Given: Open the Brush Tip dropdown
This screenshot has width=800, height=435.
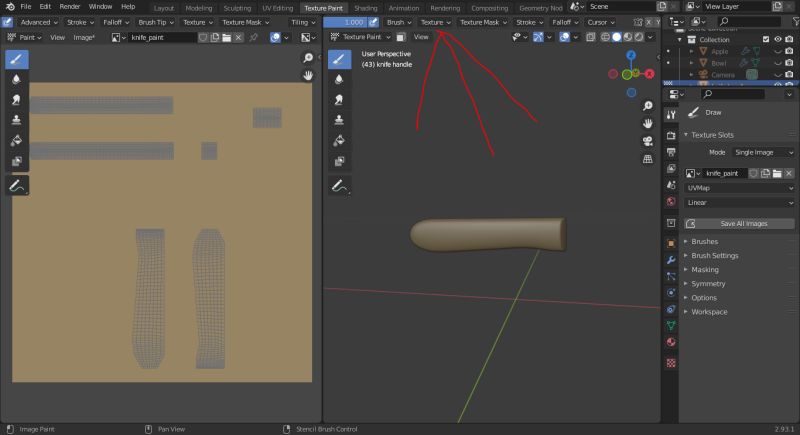Looking at the screenshot, I should pos(156,22).
